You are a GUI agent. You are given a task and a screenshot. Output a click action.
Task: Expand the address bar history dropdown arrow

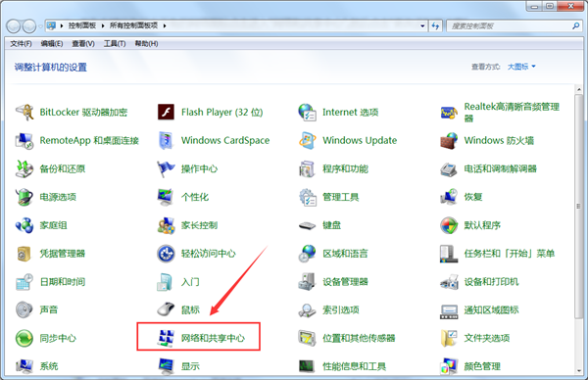click(422, 25)
